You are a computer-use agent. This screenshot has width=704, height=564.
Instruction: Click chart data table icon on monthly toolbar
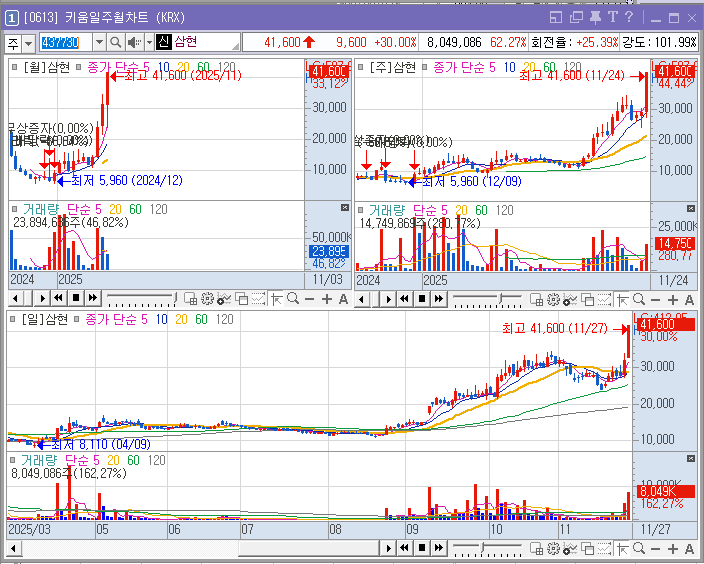coord(190,299)
